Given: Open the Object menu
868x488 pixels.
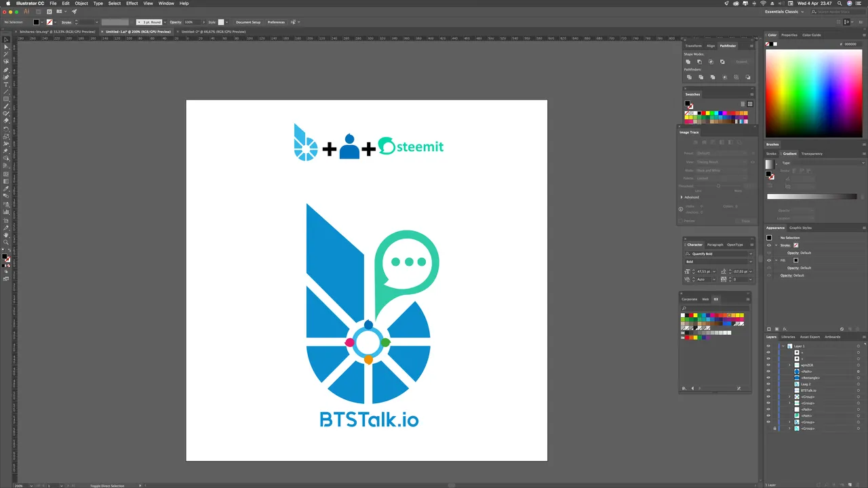Looking at the screenshot, I should click(81, 3).
